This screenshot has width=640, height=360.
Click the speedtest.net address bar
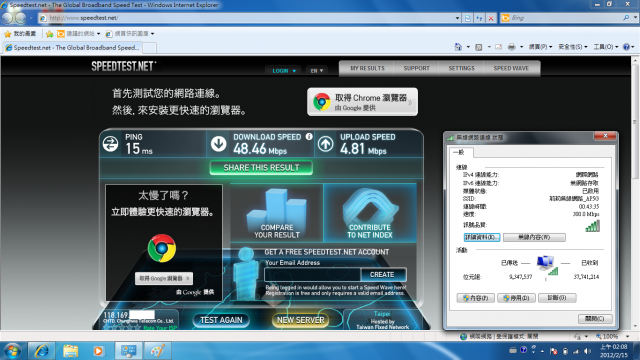click(247, 18)
